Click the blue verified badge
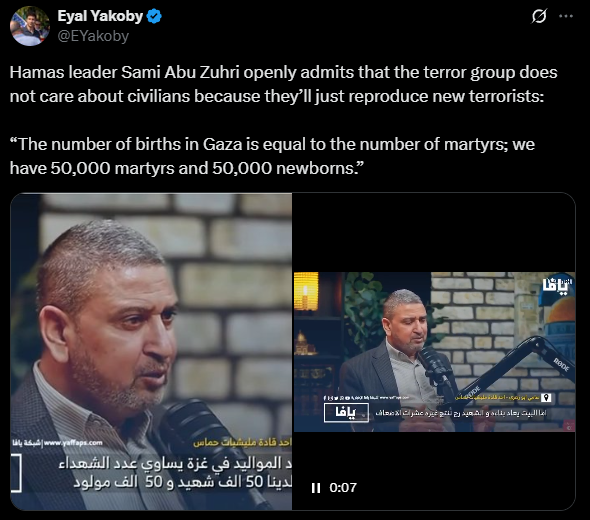This screenshot has width=590, height=520. point(154,17)
